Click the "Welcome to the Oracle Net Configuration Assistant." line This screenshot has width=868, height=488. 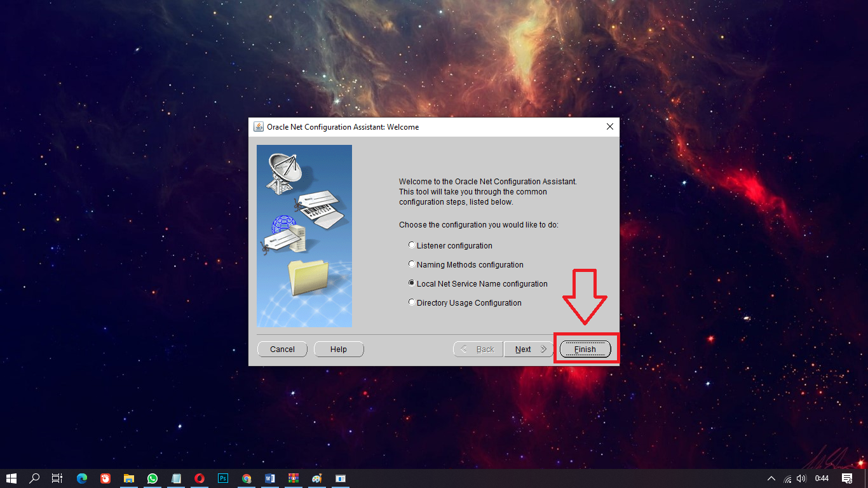pos(488,182)
